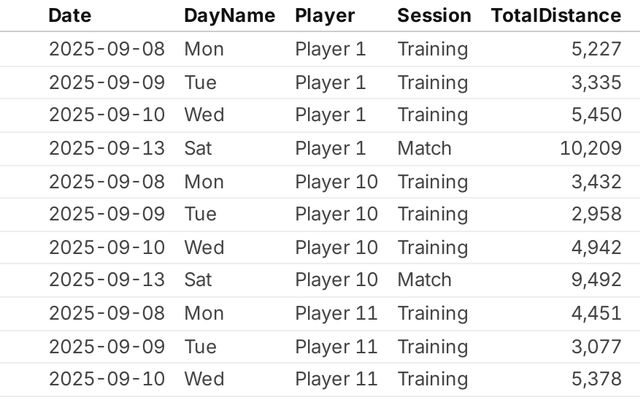Viewport: 640px width, 400px height.
Task: Click the cell with value 2,958
Action: 596,214
